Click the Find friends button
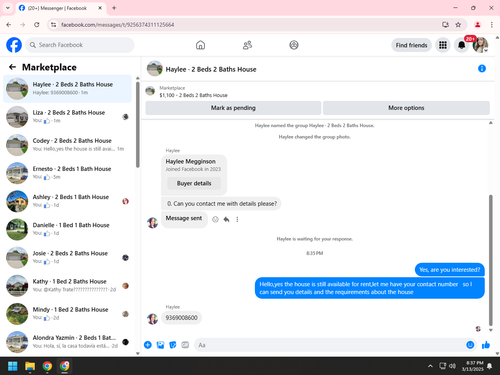500x375 pixels. (411, 45)
